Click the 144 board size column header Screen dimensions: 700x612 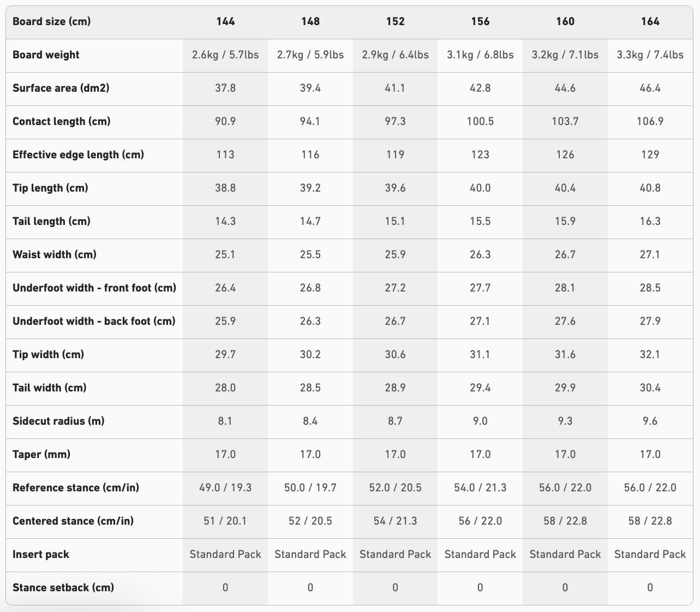[x=225, y=21]
